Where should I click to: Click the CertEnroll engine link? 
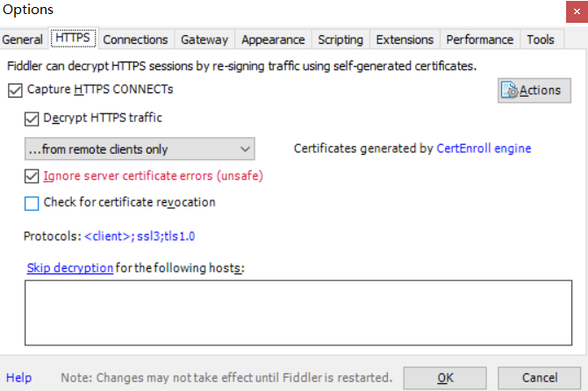(484, 148)
